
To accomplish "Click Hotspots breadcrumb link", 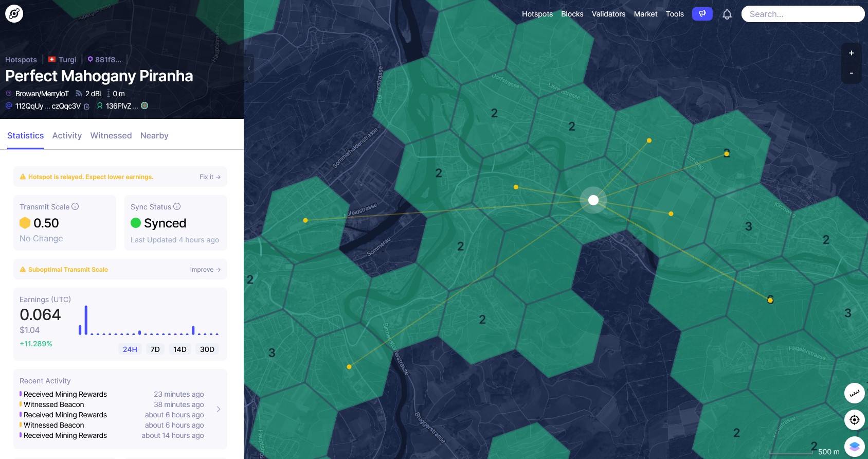I will pos(21,60).
